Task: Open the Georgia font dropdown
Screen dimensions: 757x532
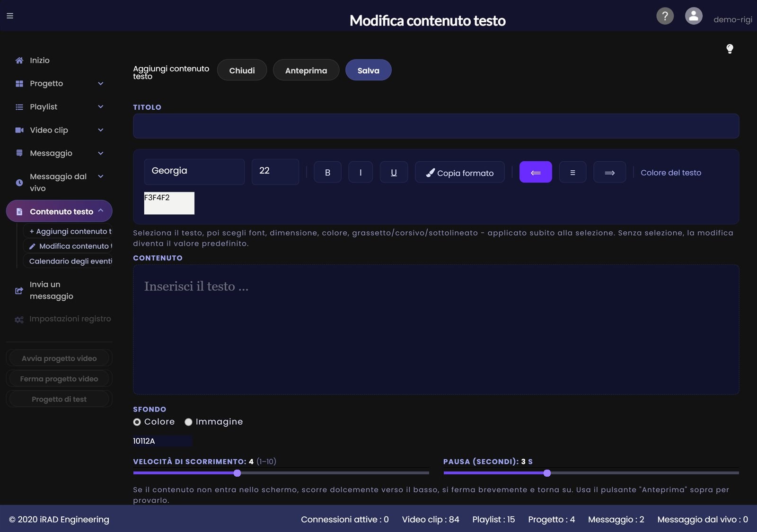Action: coord(194,172)
